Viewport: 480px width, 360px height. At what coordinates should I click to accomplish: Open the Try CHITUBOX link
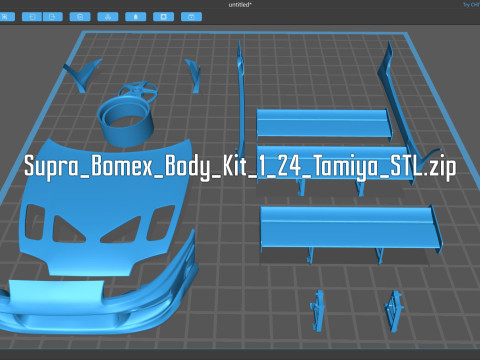(x=471, y=5)
